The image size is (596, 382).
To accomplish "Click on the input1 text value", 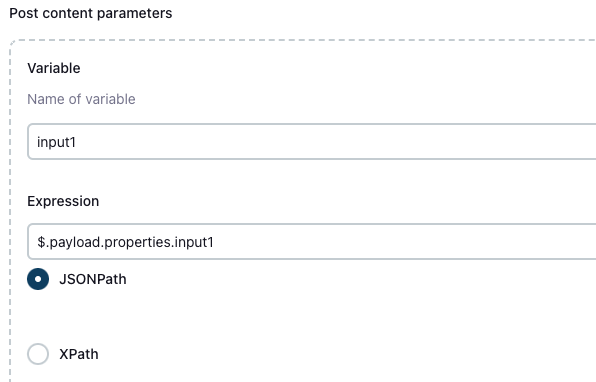I will click(56, 142).
